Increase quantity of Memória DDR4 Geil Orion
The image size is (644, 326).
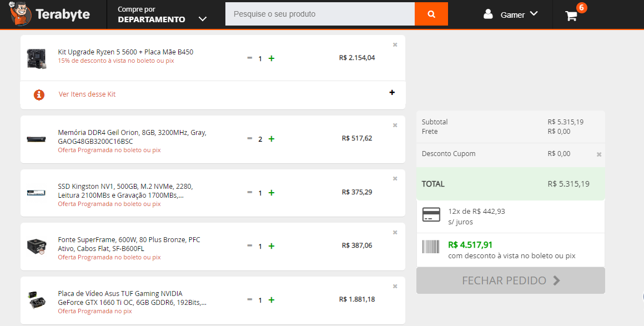(271, 139)
